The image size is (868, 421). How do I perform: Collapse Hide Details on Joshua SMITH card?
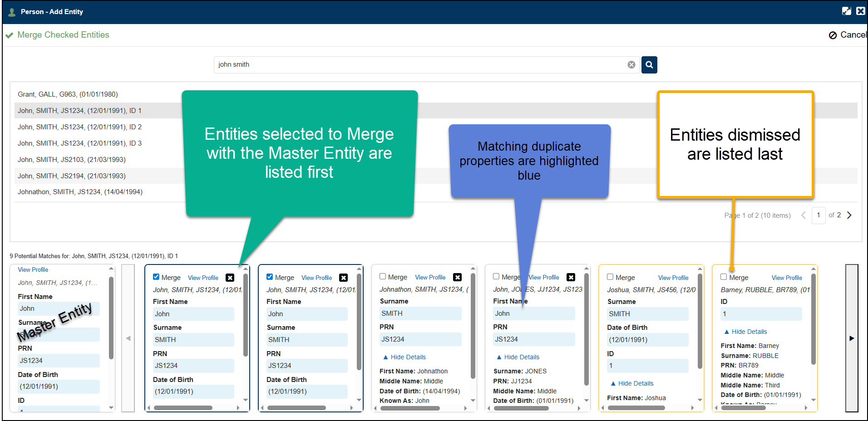[631, 383]
